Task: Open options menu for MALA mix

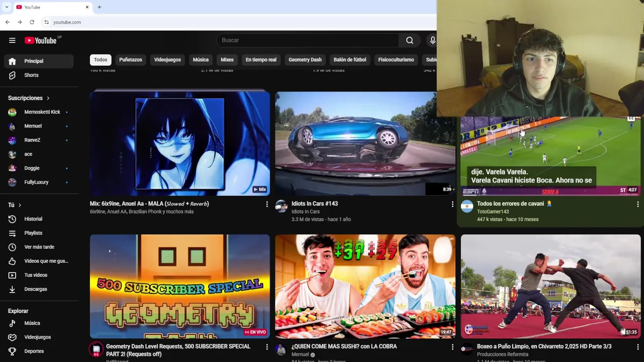Action: pyautogui.click(x=267, y=204)
